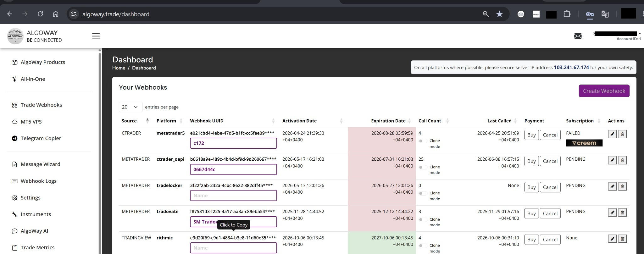Follow the Home breadcrumb link
This screenshot has height=254, width=644.
point(119,68)
